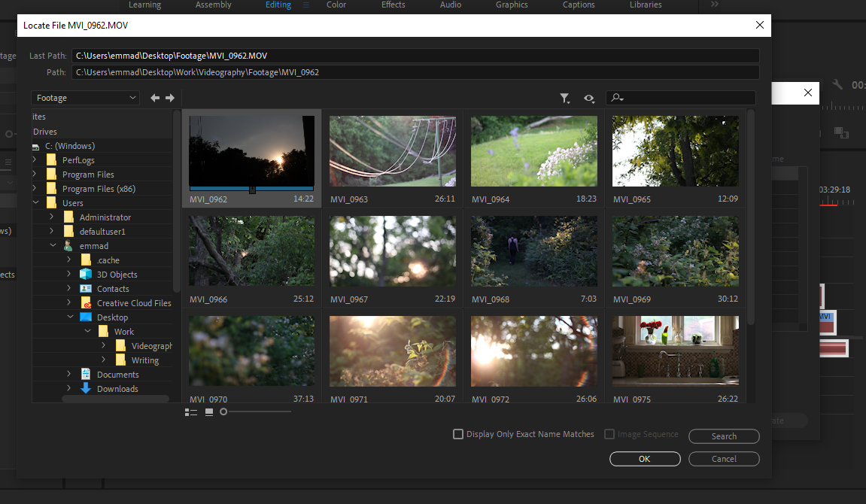This screenshot has height=504, width=866.
Task: Open the file type filter icon
Action: pyautogui.click(x=564, y=99)
